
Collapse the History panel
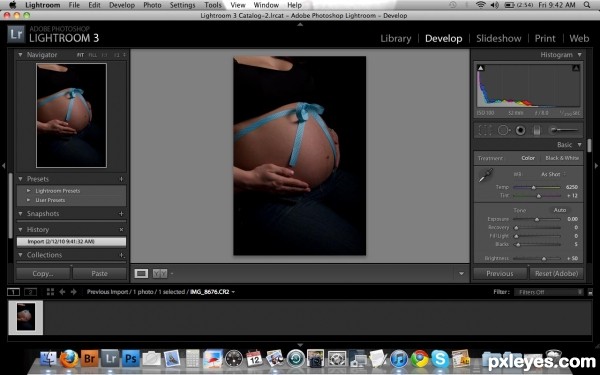[20, 230]
